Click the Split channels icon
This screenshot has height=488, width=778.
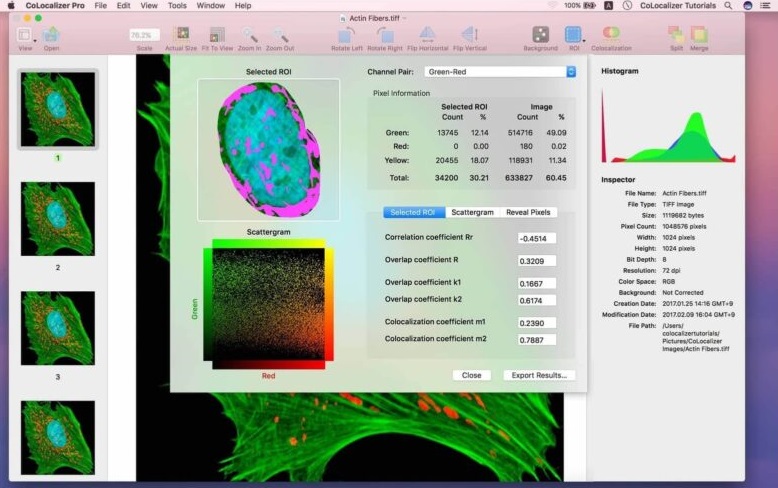click(676, 35)
